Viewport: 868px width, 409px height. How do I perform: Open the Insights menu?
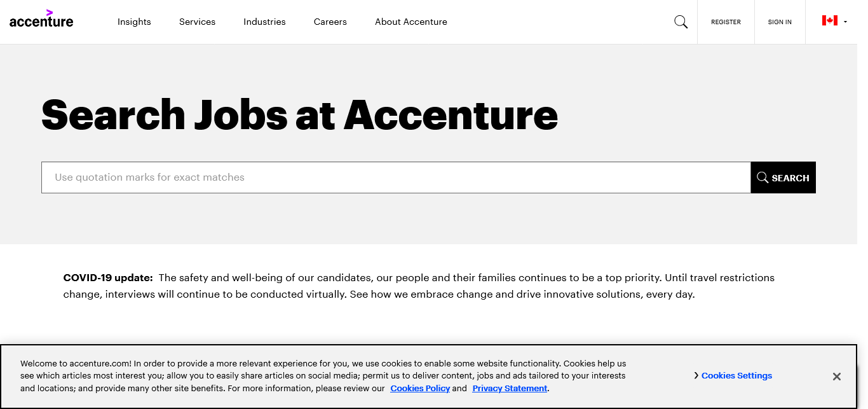tap(134, 22)
